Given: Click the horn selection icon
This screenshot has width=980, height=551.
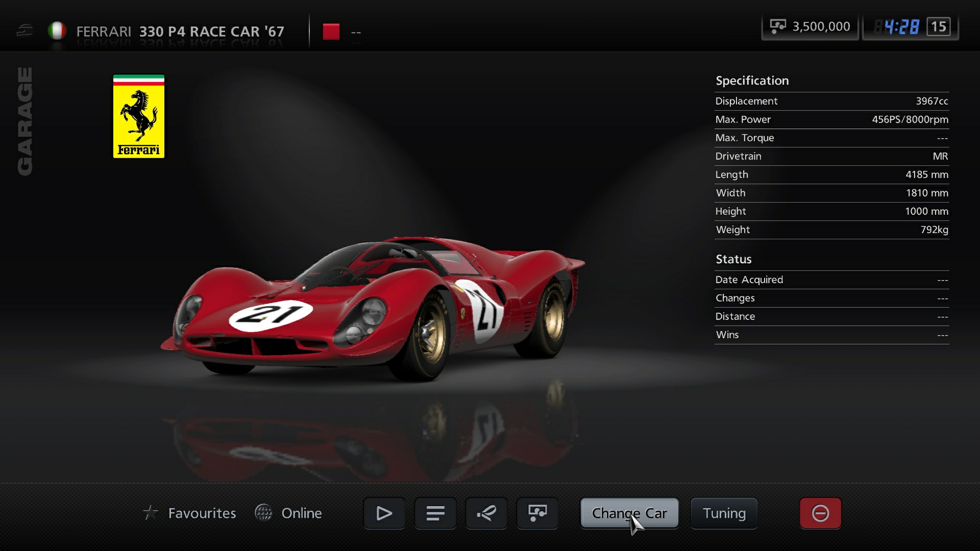Looking at the screenshot, I should click(x=486, y=513).
